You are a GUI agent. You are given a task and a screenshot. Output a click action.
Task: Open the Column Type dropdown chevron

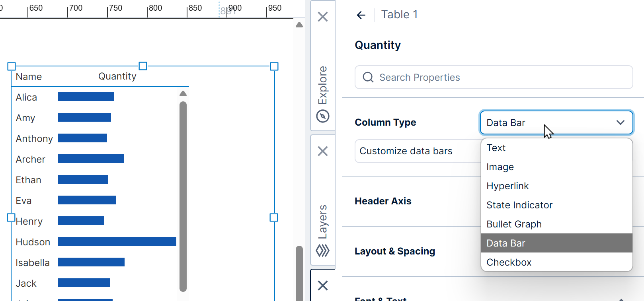click(620, 122)
